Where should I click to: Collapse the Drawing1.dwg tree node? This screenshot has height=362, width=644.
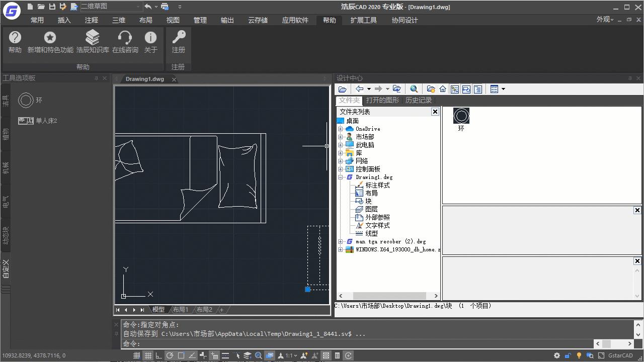[340, 177]
